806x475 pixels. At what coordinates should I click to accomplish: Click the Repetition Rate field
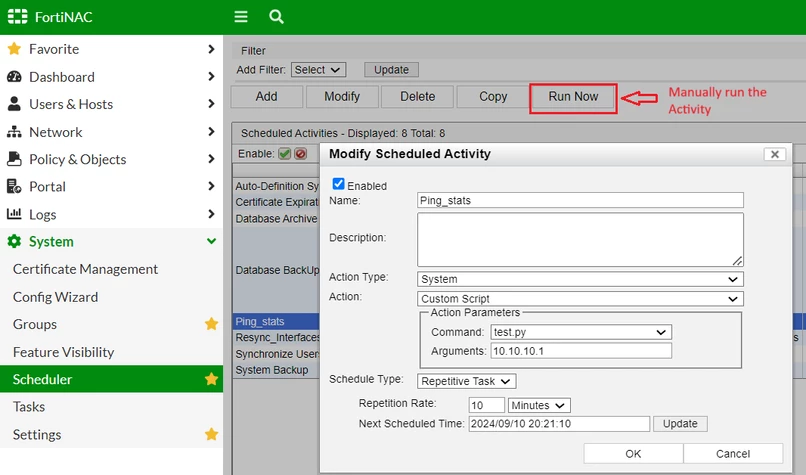[x=486, y=405]
